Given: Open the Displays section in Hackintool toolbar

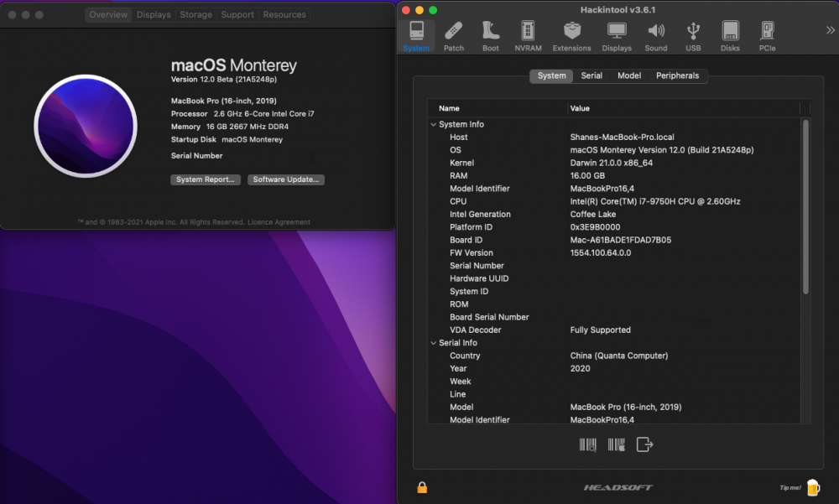Looking at the screenshot, I should 617,36.
